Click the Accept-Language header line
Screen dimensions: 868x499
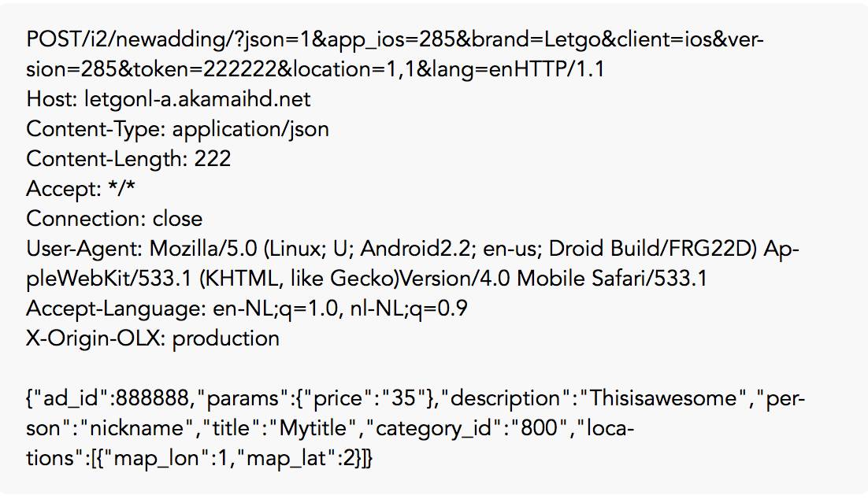coord(247,309)
